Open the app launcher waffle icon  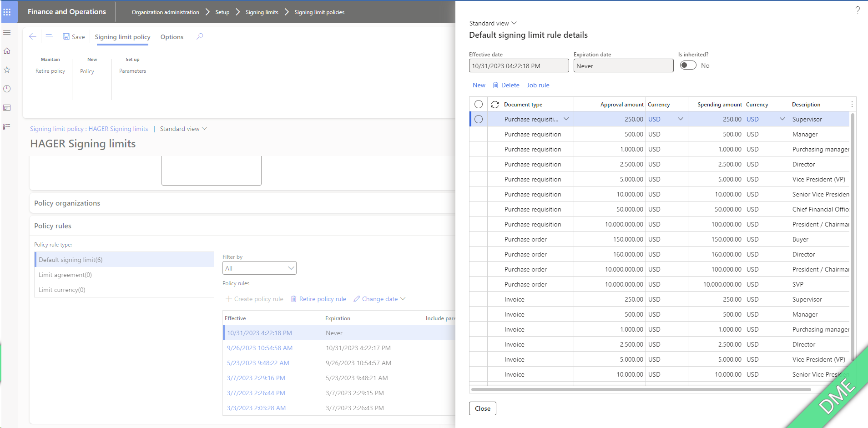(7, 12)
